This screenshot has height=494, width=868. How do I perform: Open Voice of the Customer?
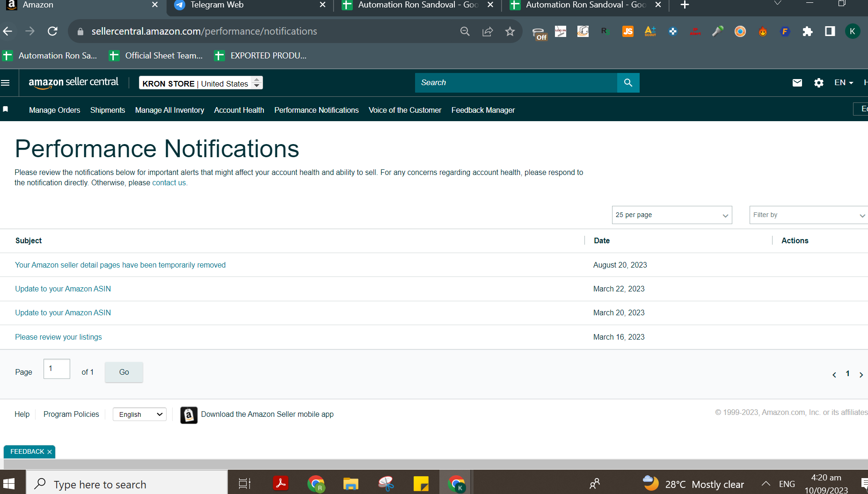point(405,110)
